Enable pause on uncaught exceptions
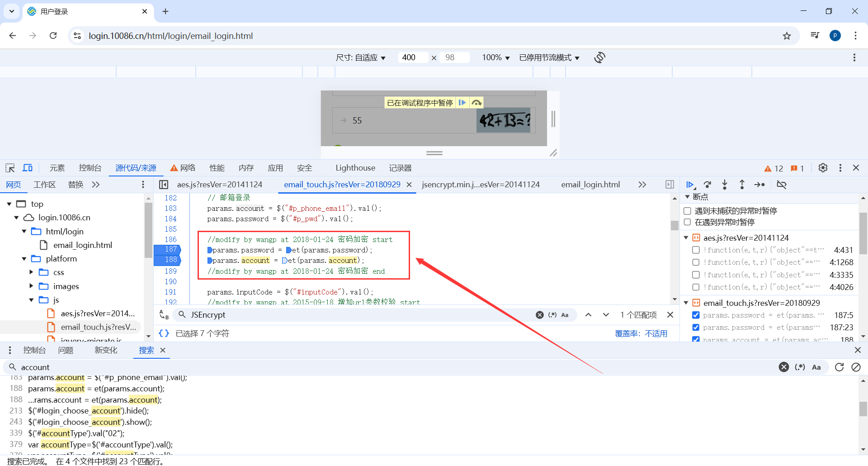This screenshot has height=466, width=868. 687,211
